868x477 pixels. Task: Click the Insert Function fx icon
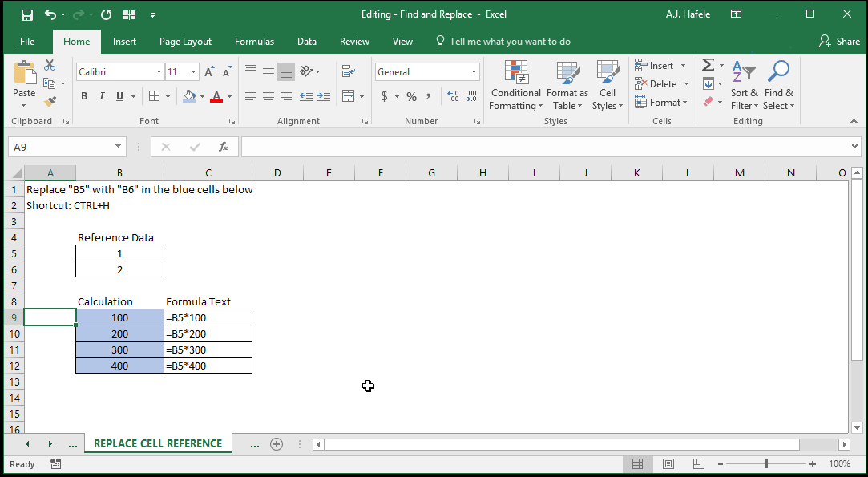coord(223,147)
